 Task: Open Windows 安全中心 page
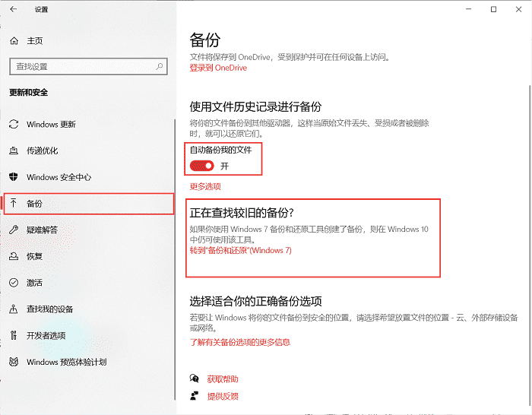point(59,177)
